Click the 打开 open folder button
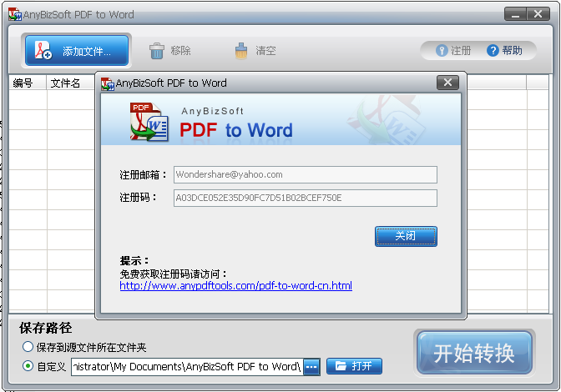Image resolution: width=561 pixels, height=392 pixels. tap(354, 366)
